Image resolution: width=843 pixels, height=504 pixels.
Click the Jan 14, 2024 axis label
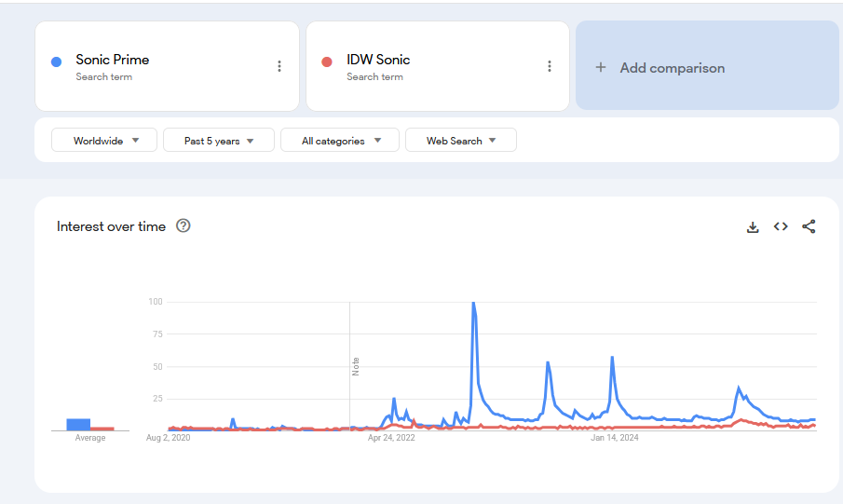[615, 438]
